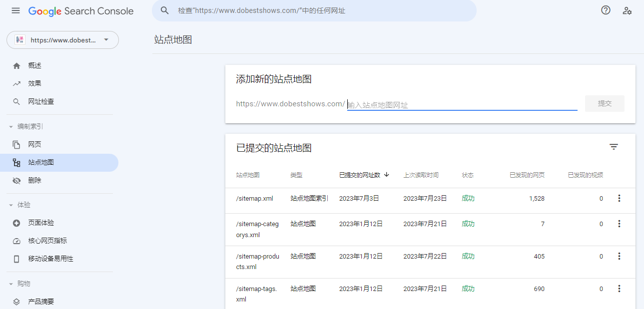Click the 核心网页指标 gauge icon
644x309 pixels.
pos(16,241)
